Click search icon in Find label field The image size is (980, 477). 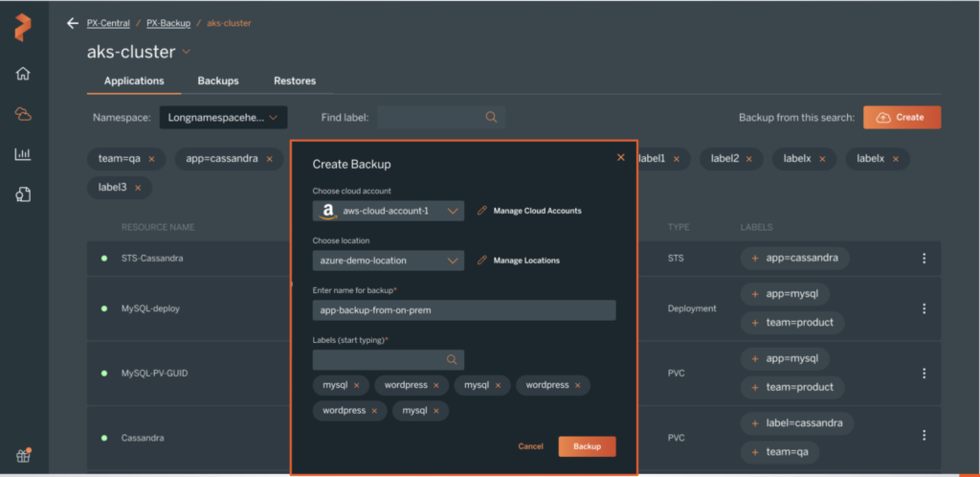pyautogui.click(x=491, y=118)
